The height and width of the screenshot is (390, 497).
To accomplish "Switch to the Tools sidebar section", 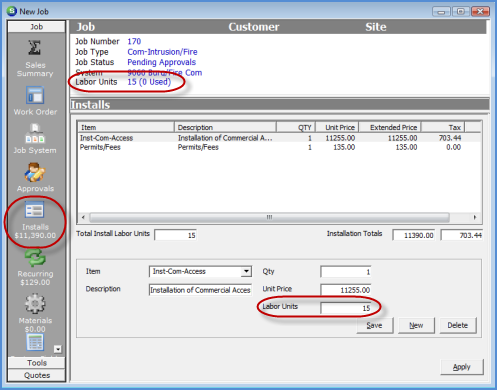I will click(37, 363).
